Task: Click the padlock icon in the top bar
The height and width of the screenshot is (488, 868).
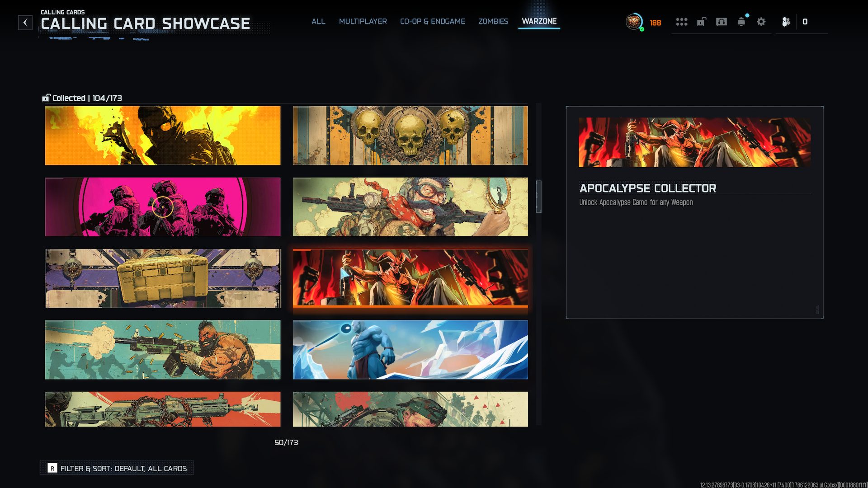Action: [701, 22]
